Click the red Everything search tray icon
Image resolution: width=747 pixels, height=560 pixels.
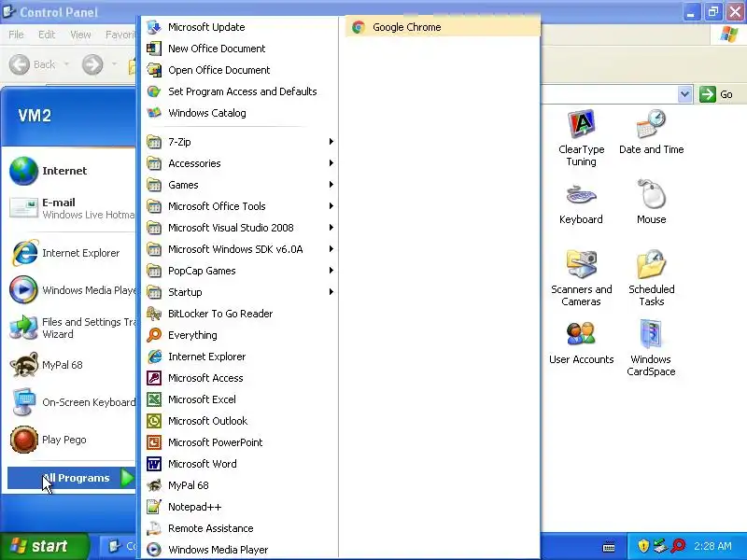[678, 546]
